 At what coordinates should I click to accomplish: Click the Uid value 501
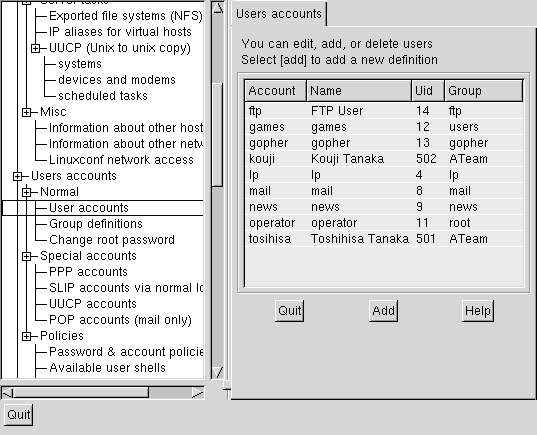[x=426, y=239]
